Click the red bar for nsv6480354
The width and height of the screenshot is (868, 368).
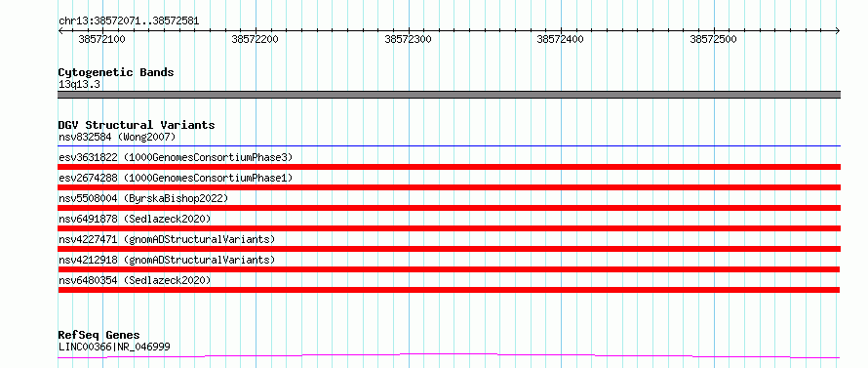(450, 290)
